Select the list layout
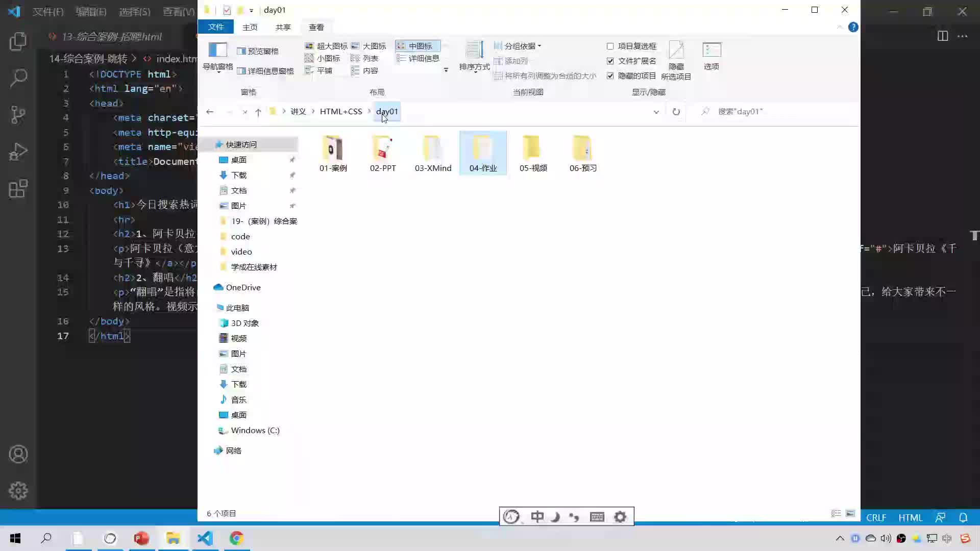Screen dimensions: 980x551 pyautogui.click(x=365, y=58)
